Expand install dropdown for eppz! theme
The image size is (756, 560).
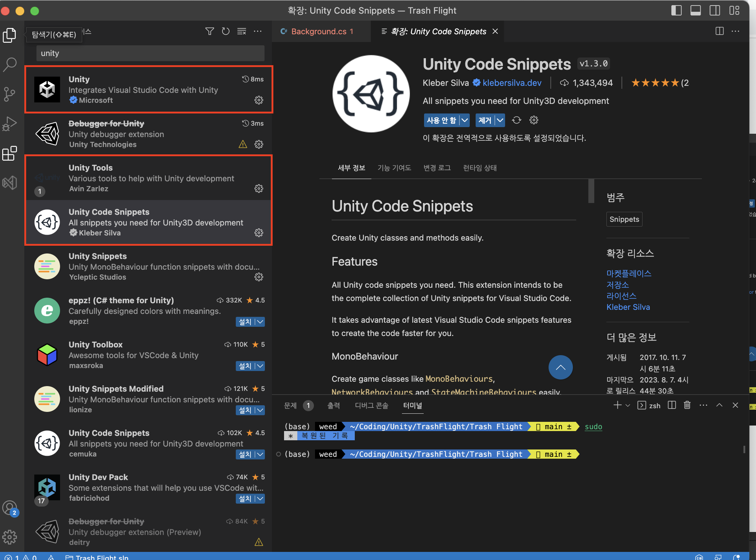point(260,322)
